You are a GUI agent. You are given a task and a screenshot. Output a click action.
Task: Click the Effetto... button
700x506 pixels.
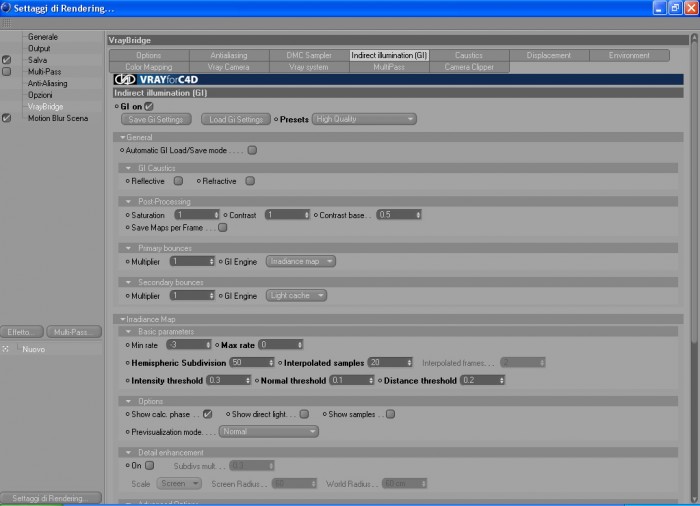[x=21, y=332]
